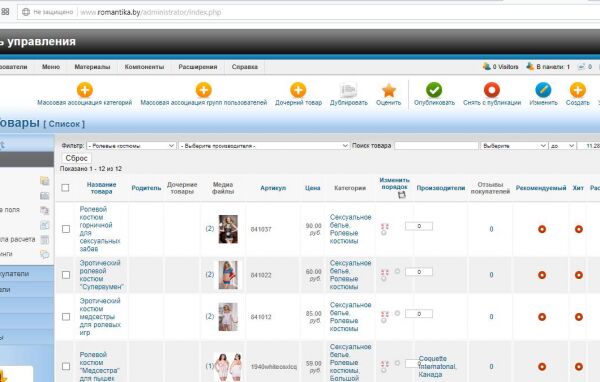600x382 pixels.
Task: Toggle Хит status for article 841037
Action: [579, 229]
